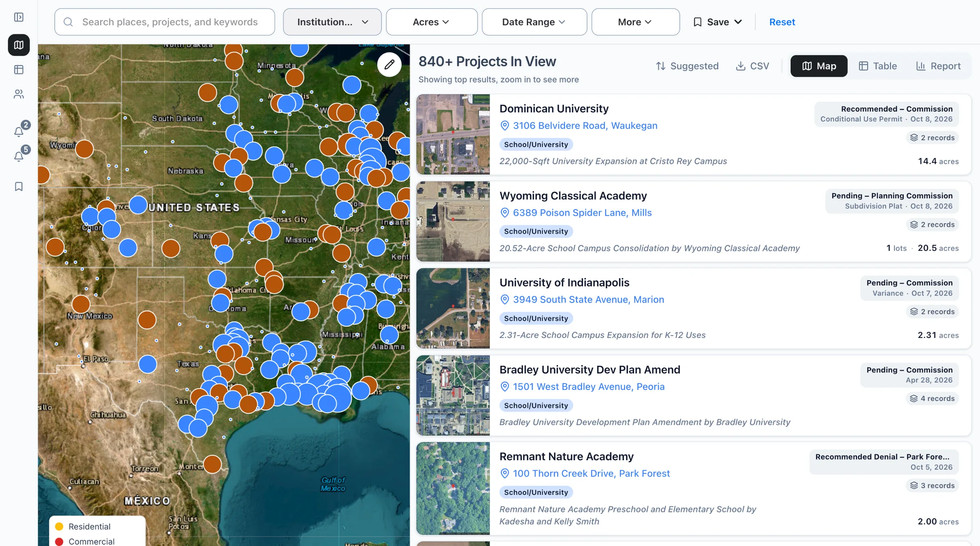The height and width of the screenshot is (546, 980).
Task: Focus the search places and keywords field
Action: point(165,22)
